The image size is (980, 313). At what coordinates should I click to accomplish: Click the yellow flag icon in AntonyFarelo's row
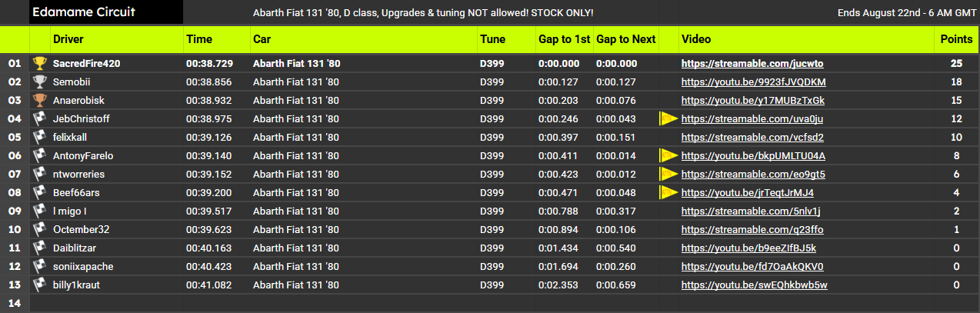[x=668, y=155]
